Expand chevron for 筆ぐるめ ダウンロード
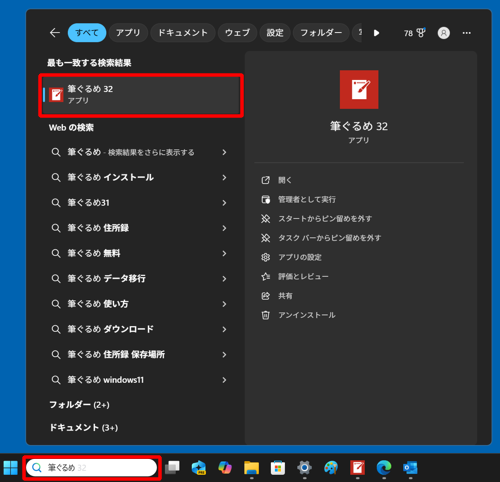The width and height of the screenshot is (500, 482). click(x=224, y=330)
